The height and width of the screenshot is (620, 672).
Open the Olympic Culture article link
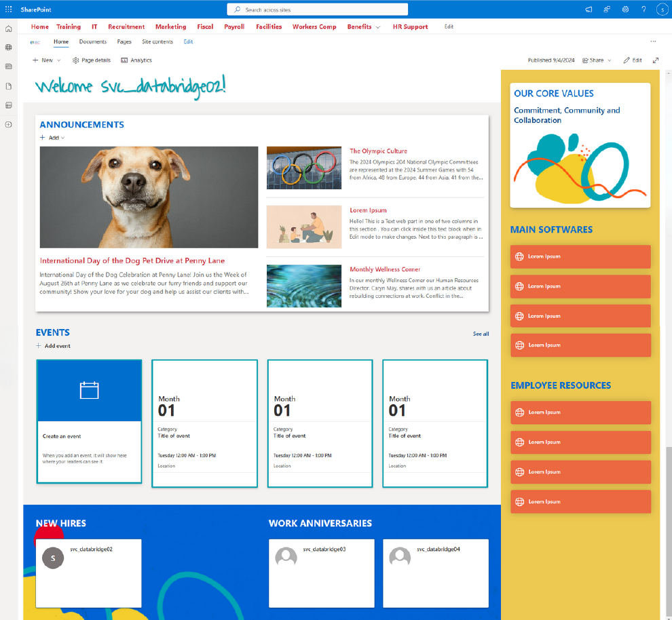[378, 151]
